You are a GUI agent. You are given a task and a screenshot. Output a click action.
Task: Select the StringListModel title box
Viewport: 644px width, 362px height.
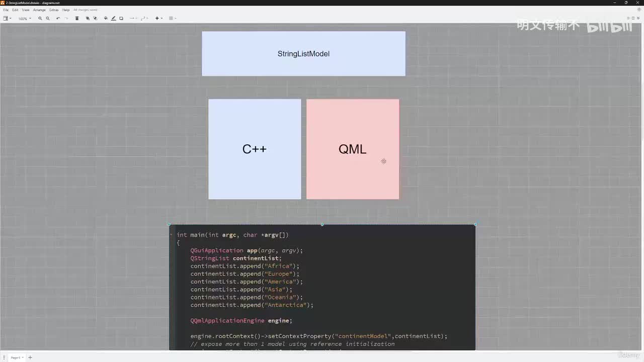coord(303,54)
